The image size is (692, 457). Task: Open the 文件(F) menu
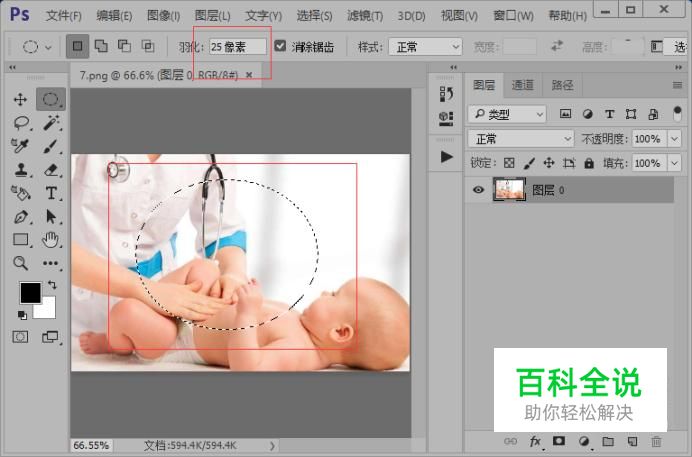pos(64,16)
